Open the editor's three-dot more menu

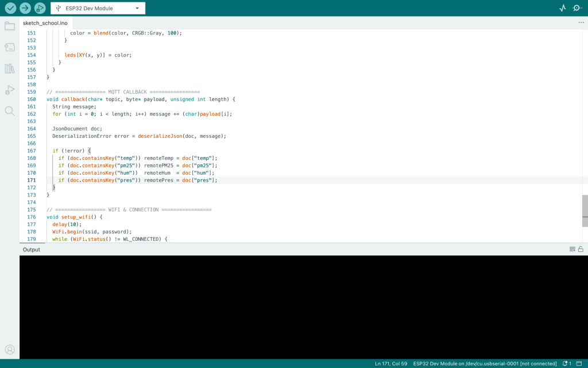tap(581, 23)
